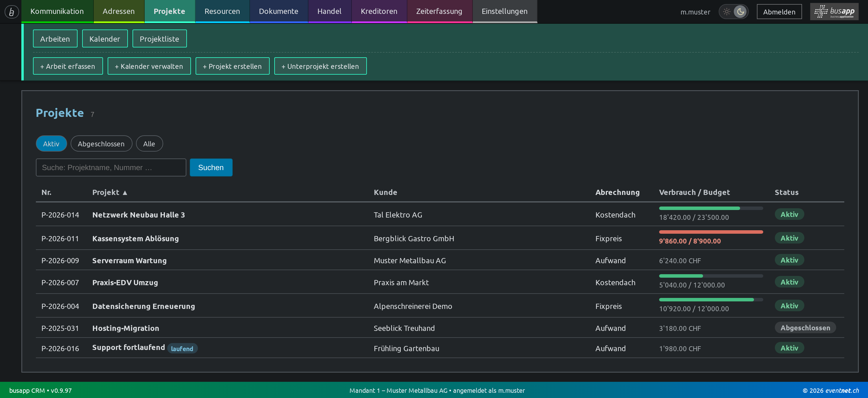Click the Nr. column header
Image resolution: width=868 pixels, height=398 pixels.
[x=46, y=193]
